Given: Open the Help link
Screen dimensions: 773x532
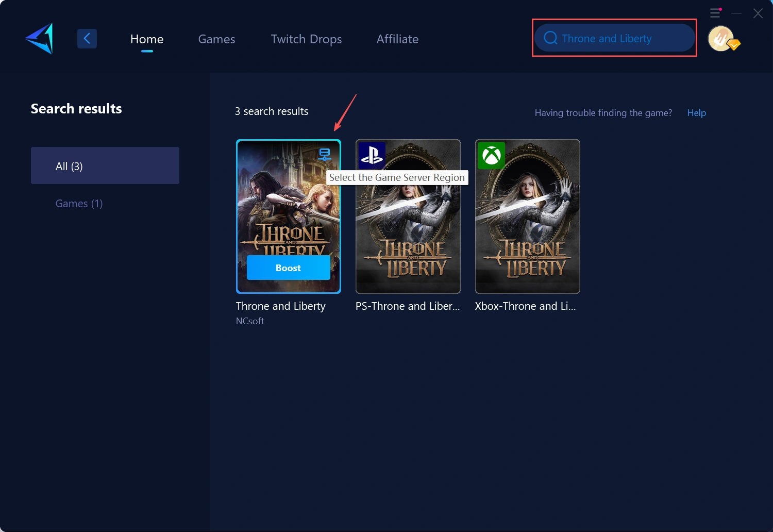Looking at the screenshot, I should pos(697,113).
